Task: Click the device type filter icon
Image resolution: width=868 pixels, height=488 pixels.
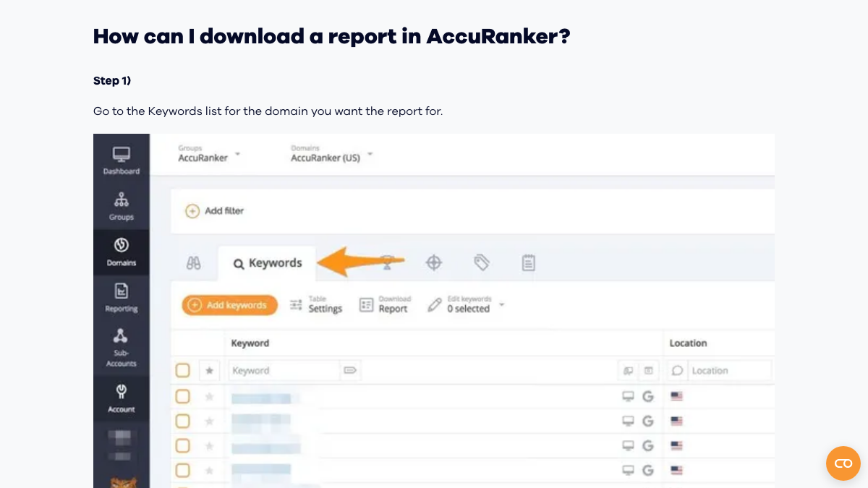Action: pyautogui.click(x=629, y=371)
